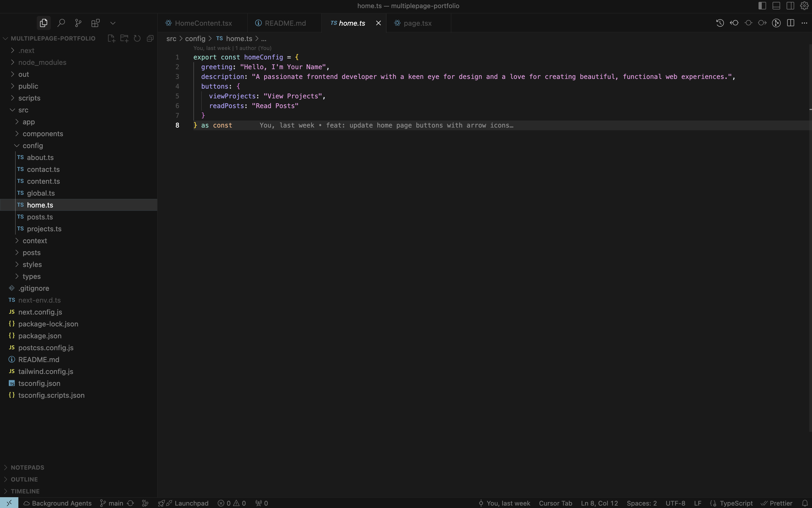The image size is (812, 508).
Task: Switch to the HomeContent.tsx tab
Action: click(x=203, y=23)
